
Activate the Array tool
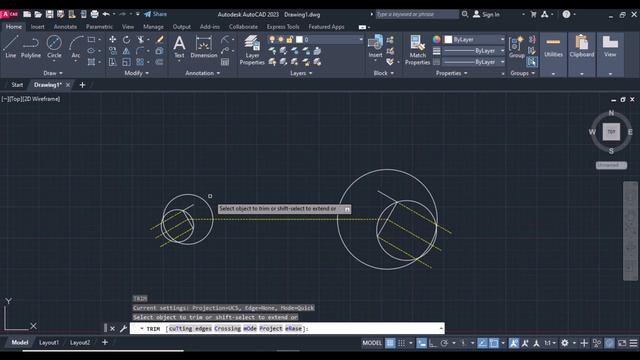140,62
